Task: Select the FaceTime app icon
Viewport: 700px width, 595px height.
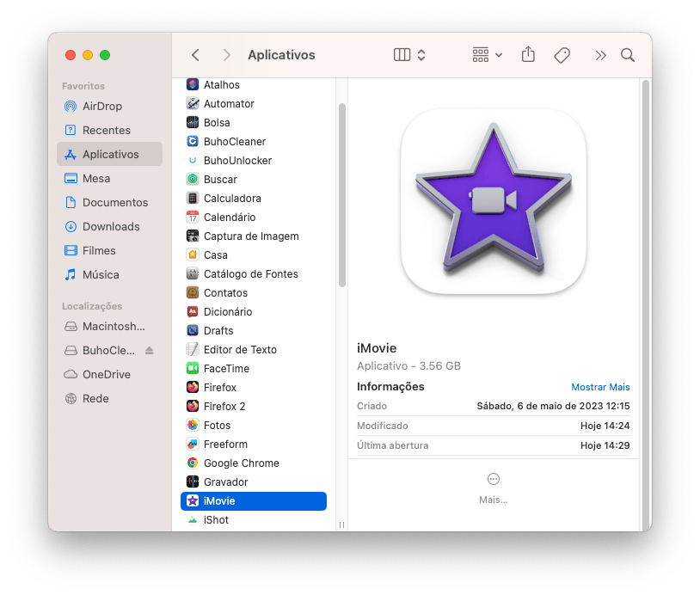Action: coord(193,368)
